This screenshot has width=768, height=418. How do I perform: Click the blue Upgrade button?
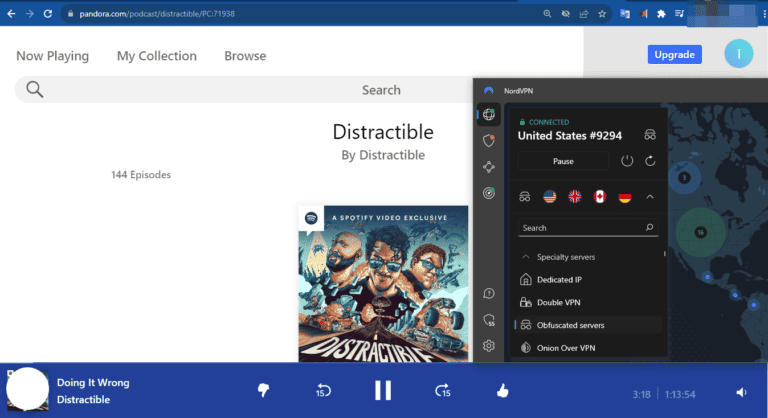(674, 54)
